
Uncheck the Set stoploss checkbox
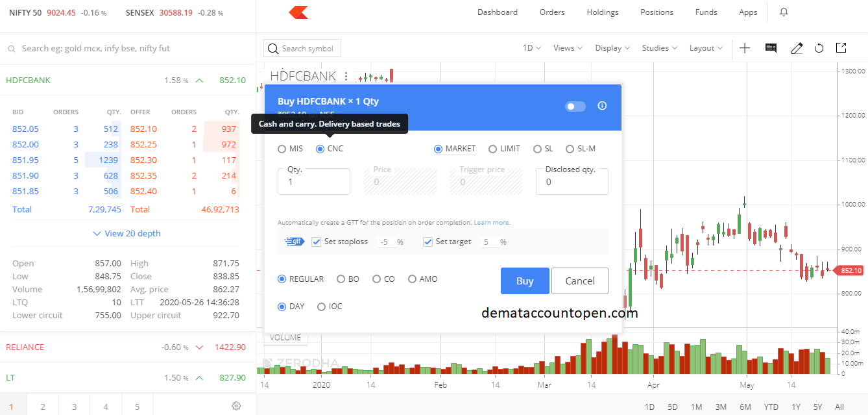[317, 242]
